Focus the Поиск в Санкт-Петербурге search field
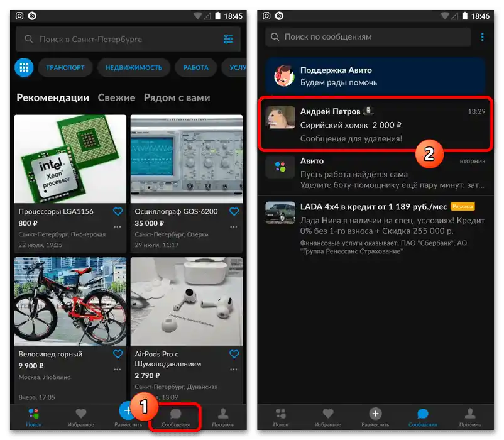The width and height of the screenshot is (504, 440). tap(128, 39)
